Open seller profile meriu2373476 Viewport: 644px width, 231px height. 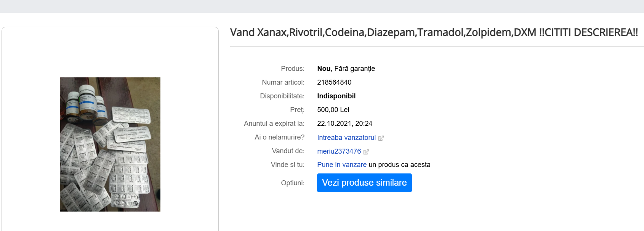click(x=339, y=151)
